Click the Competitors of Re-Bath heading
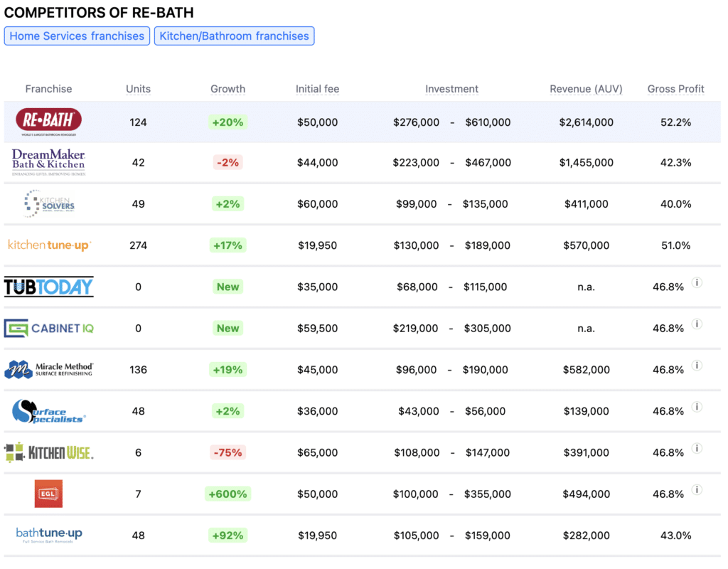728x569 pixels. 99,13
